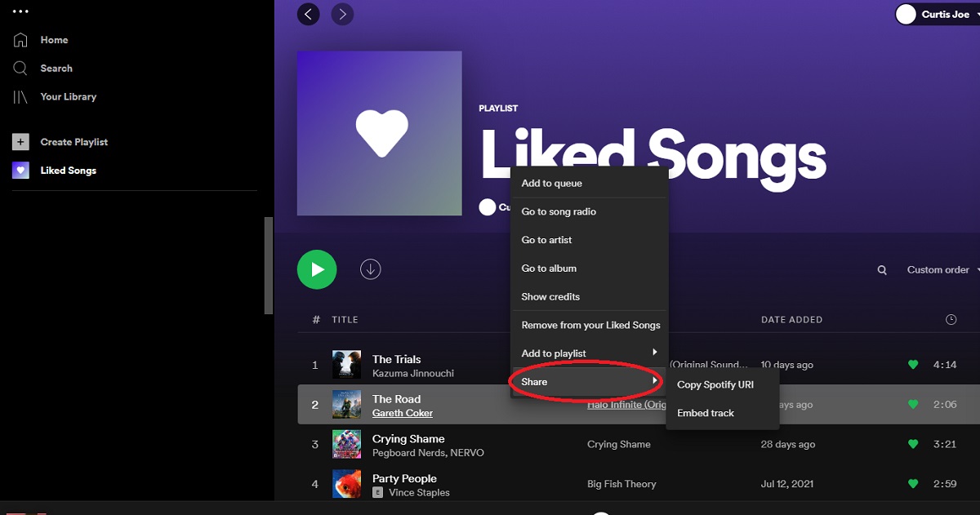This screenshot has height=515, width=980.
Task: Click the Create Playlist label
Action: 74,142
